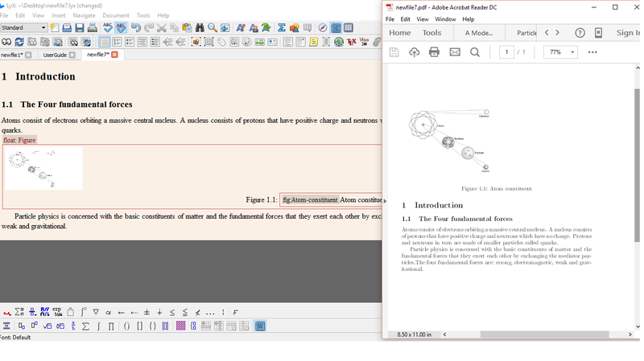Image resolution: width=644 pixels, height=361 pixels.
Task: Click the Open document icon in LyX toolbar
Action: (x=67, y=27)
